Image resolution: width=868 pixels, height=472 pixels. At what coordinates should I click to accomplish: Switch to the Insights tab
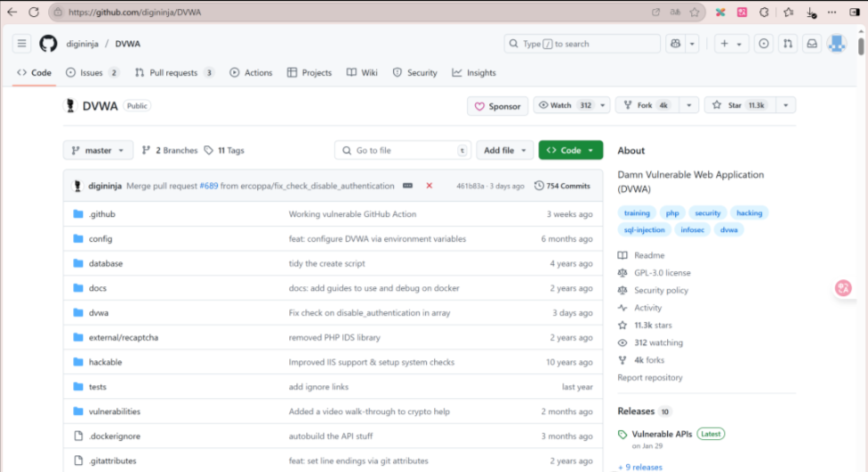pyautogui.click(x=474, y=73)
